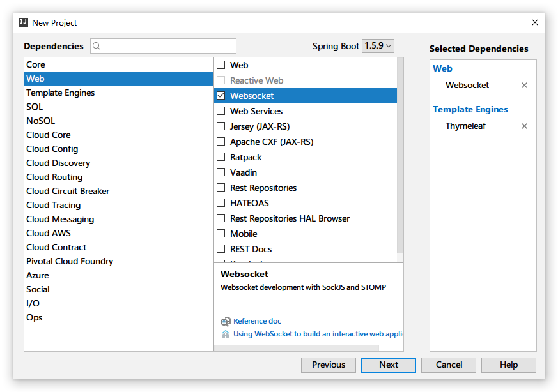Select the Cloud Core category

coord(119,135)
